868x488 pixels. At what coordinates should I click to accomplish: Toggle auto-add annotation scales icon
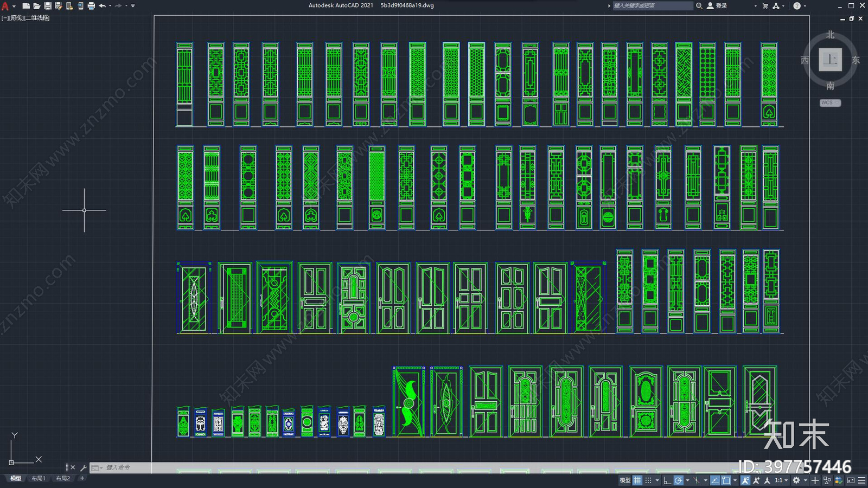point(756,480)
